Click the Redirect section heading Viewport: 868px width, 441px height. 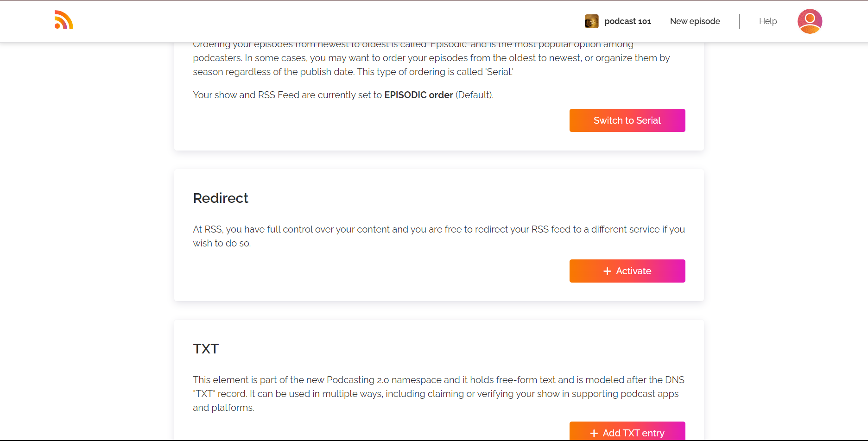221,198
